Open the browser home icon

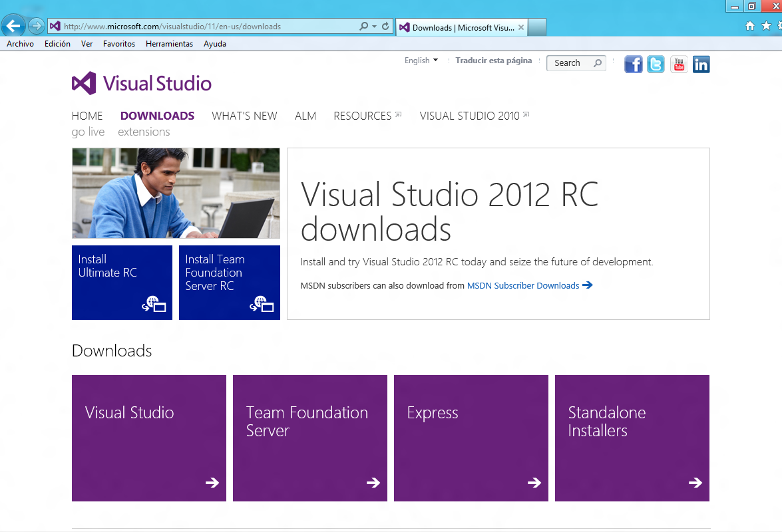[750, 26]
